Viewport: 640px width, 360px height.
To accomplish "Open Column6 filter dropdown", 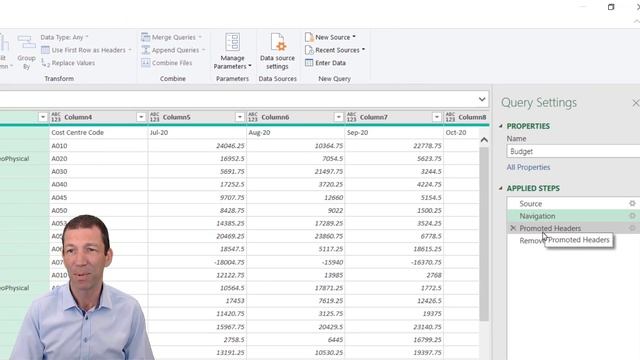I will tap(338, 117).
